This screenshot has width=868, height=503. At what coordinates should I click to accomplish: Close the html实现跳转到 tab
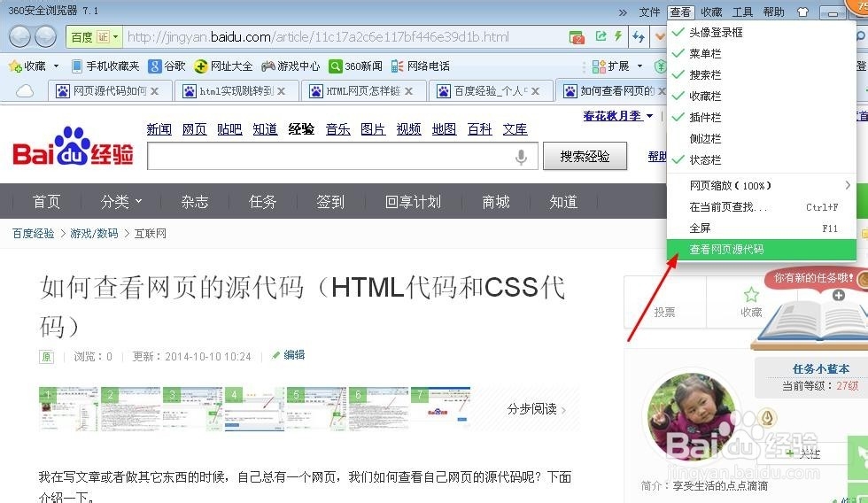282,91
